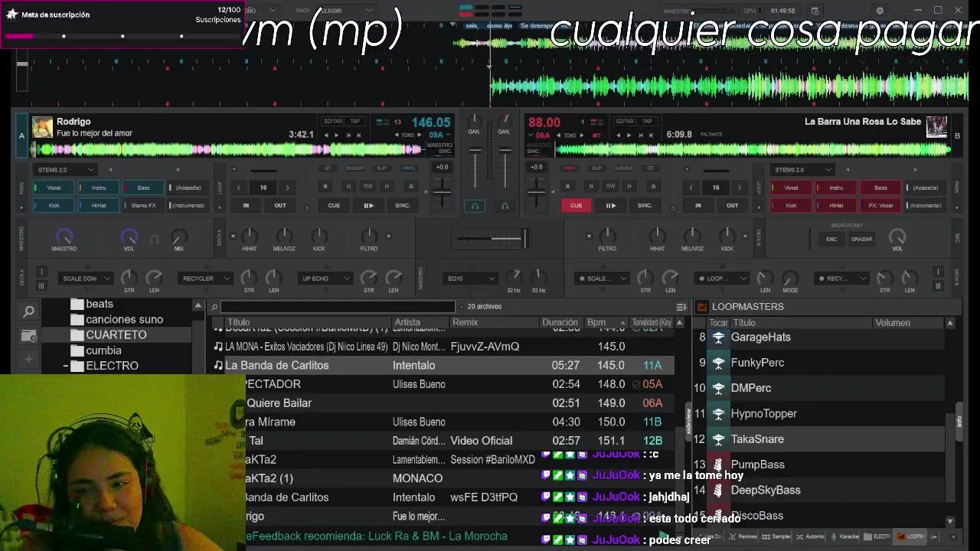The image size is (980, 551).
Task: Trigger the HypnoTopper sample pad icon
Action: click(718, 414)
